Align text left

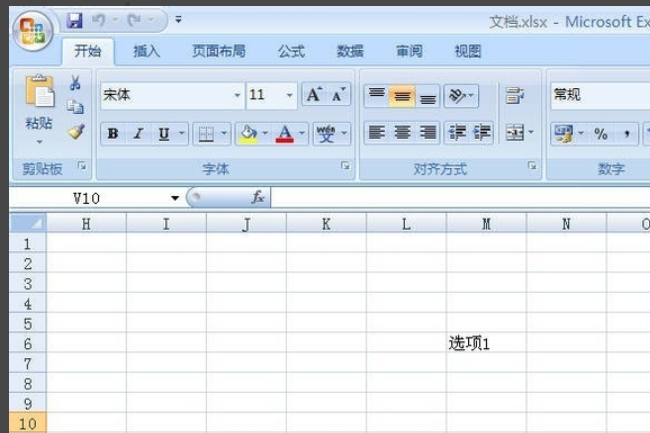(x=376, y=133)
